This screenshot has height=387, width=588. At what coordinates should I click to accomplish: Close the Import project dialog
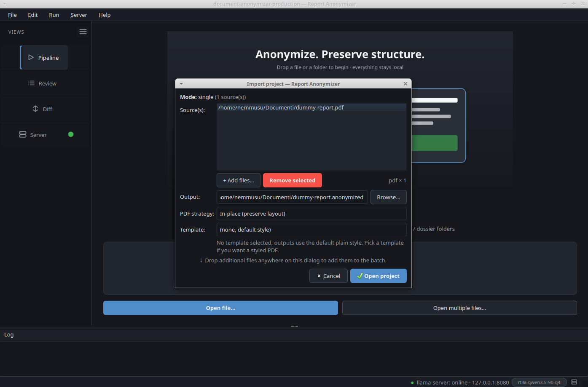pos(405,84)
